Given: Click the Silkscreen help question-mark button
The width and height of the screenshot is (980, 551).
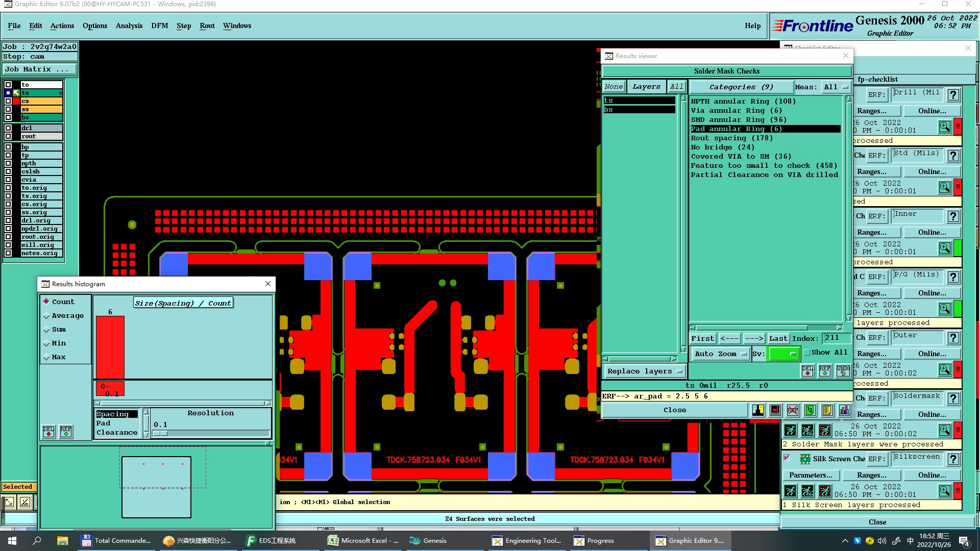Looking at the screenshot, I should tap(953, 459).
